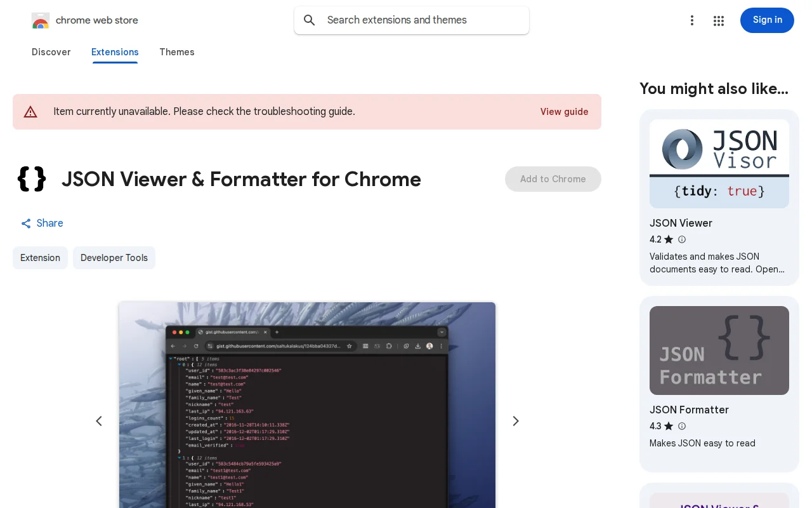Click the extension screenshot preview
This screenshot has width=812, height=508.
coord(307,405)
